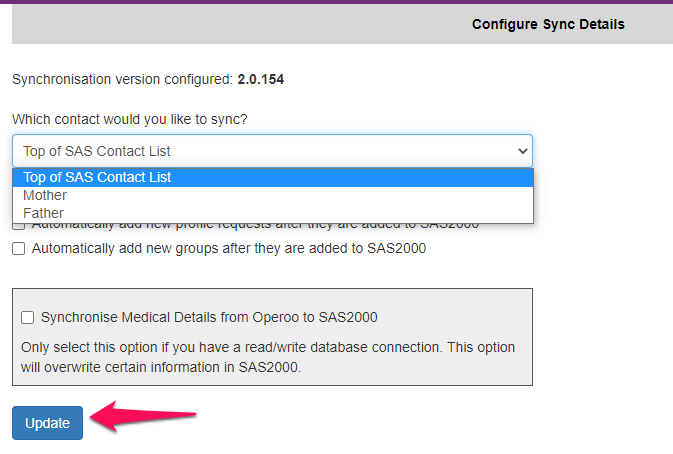673x454 pixels.
Task: Click 'Synchronisation version configured' text
Action: click(122, 79)
